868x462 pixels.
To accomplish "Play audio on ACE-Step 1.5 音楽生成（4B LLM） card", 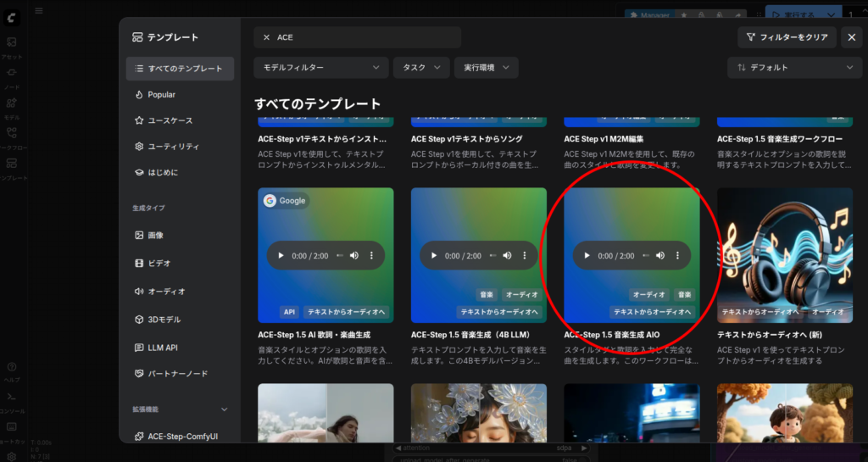I will pos(434,256).
